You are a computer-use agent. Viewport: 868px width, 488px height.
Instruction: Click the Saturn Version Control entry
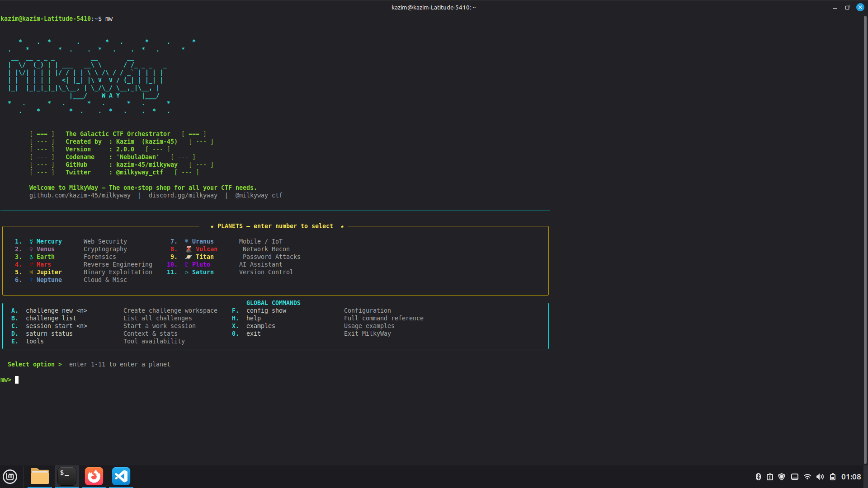tap(203, 272)
